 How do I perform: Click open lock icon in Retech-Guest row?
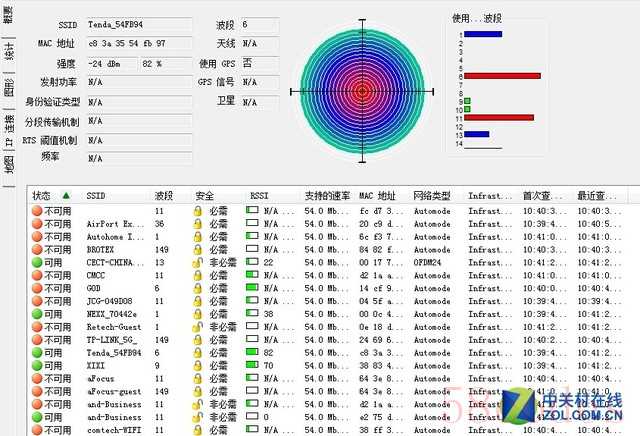(x=198, y=327)
